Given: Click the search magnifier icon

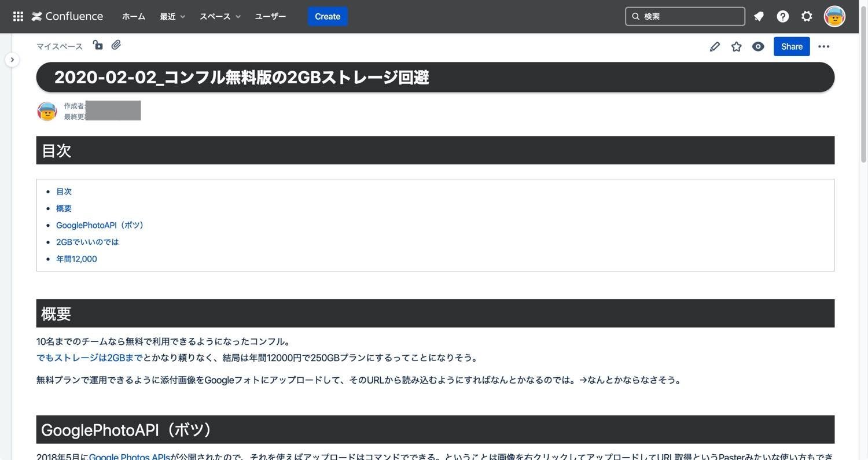Looking at the screenshot, I should coord(635,16).
